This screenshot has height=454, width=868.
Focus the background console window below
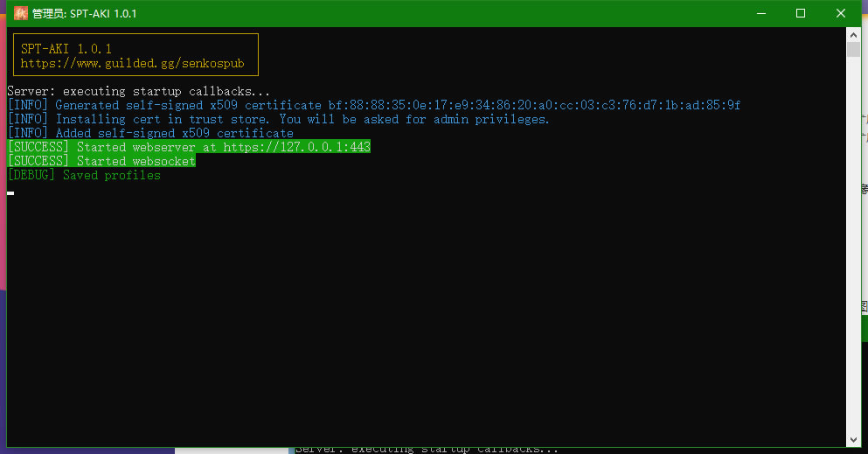[x=524, y=450]
